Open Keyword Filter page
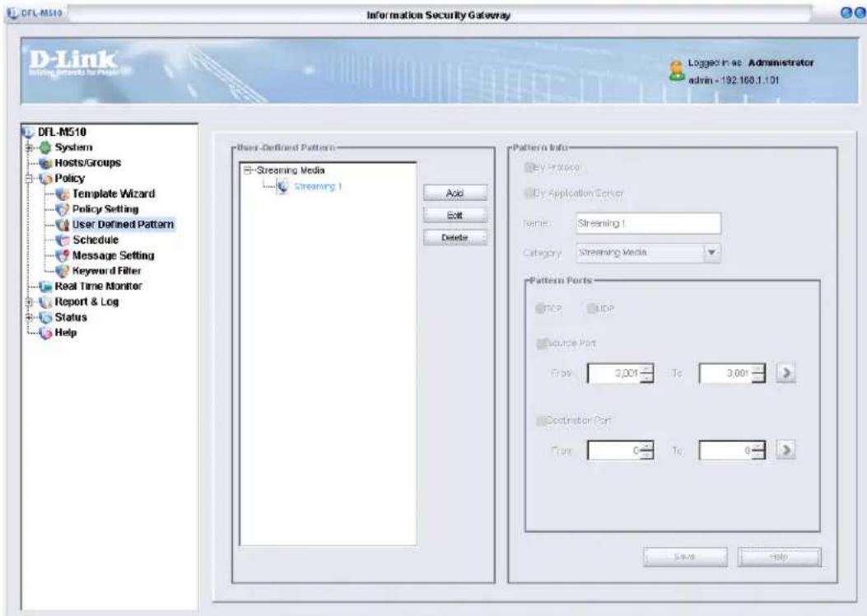This screenshot has width=867, height=616. 106,272
